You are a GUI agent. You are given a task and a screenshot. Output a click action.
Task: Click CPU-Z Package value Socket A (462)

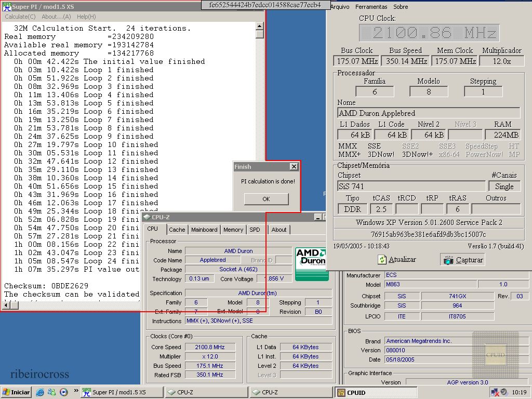[238, 270]
